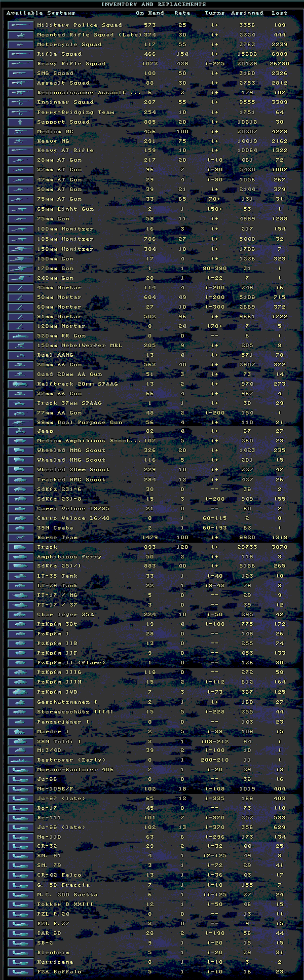Click the Assigned column header
304x980 pixels.
(247, 13)
